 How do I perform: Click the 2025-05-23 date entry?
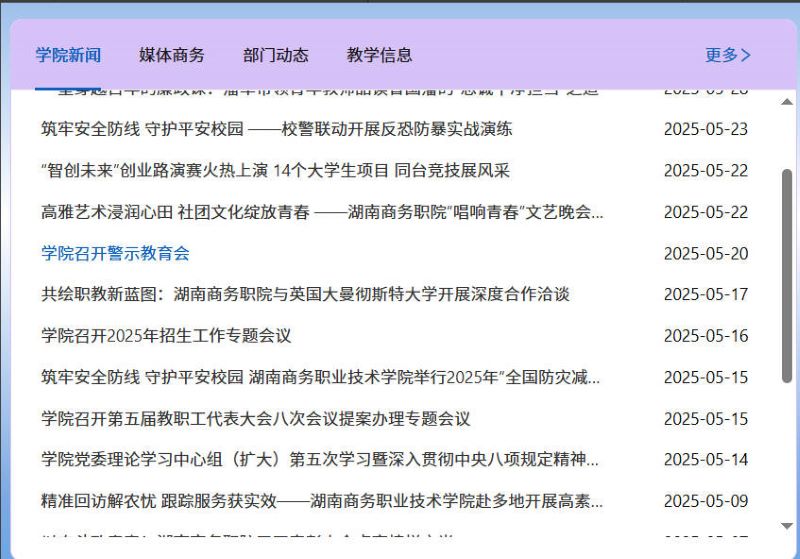click(705, 129)
